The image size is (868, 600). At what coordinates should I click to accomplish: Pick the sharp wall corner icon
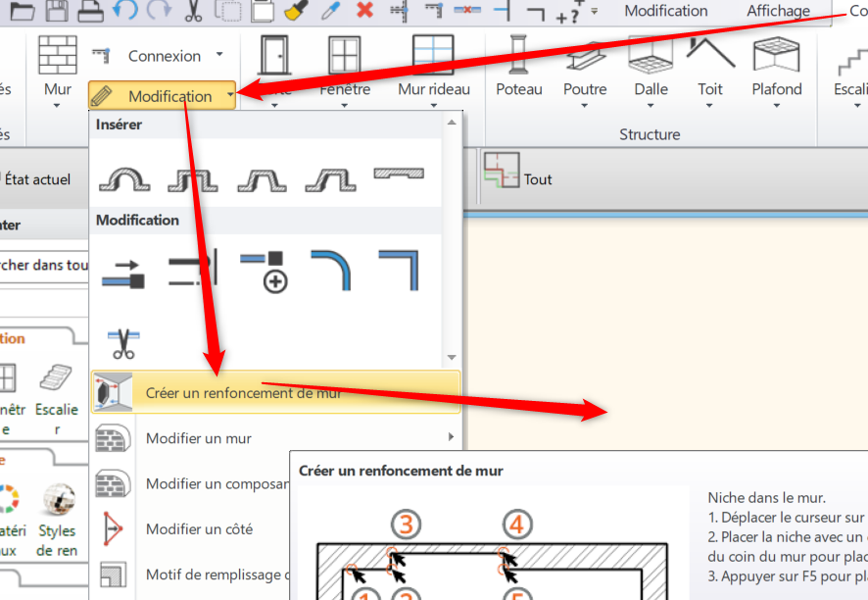[399, 271]
